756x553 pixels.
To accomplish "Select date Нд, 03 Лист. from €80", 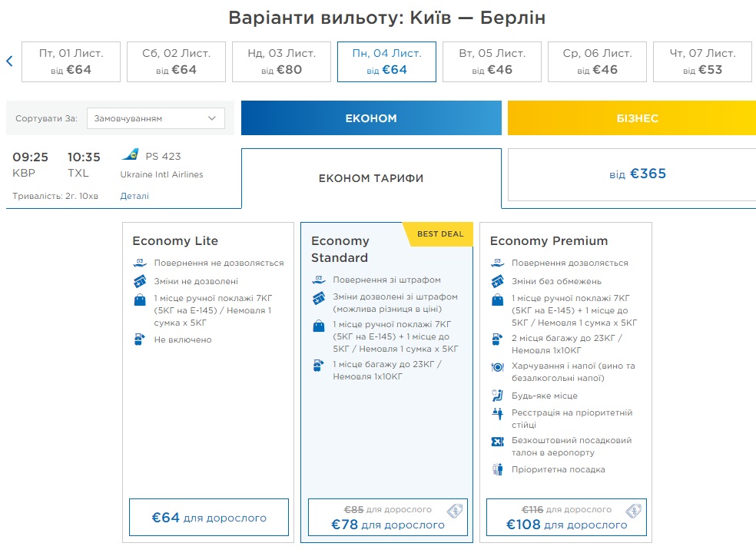I will [281, 61].
